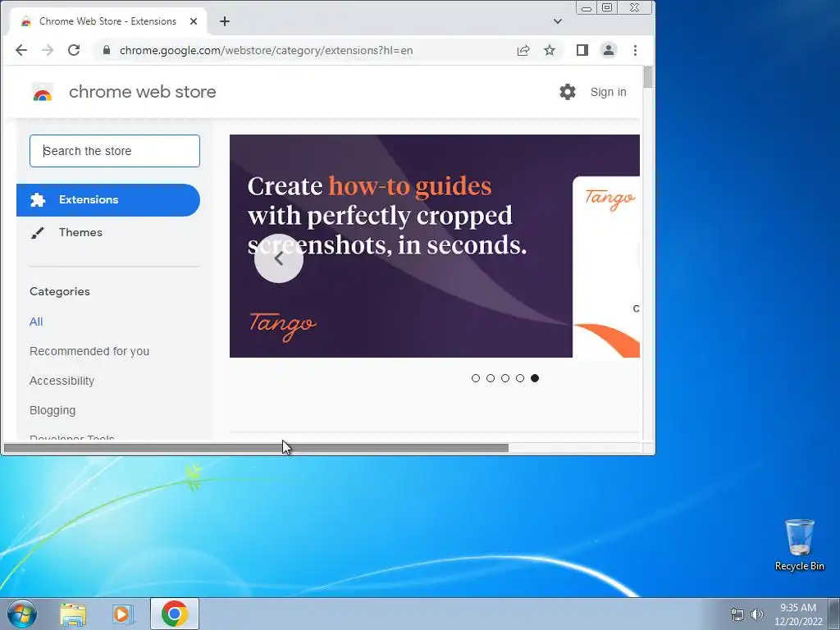Bookmark this page with the star icon

550,50
